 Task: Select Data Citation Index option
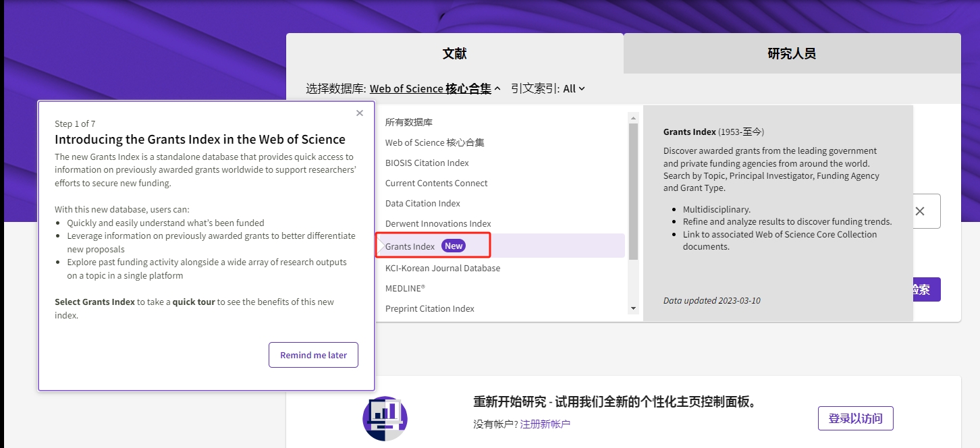(x=423, y=203)
